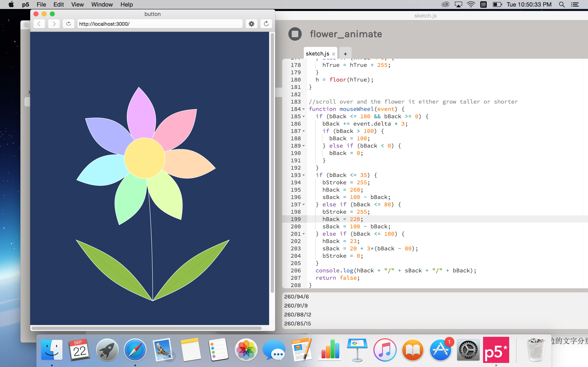The width and height of the screenshot is (588, 367).
Task: Click the localhost:3000 URL field
Action: pyautogui.click(x=160, y=24)
